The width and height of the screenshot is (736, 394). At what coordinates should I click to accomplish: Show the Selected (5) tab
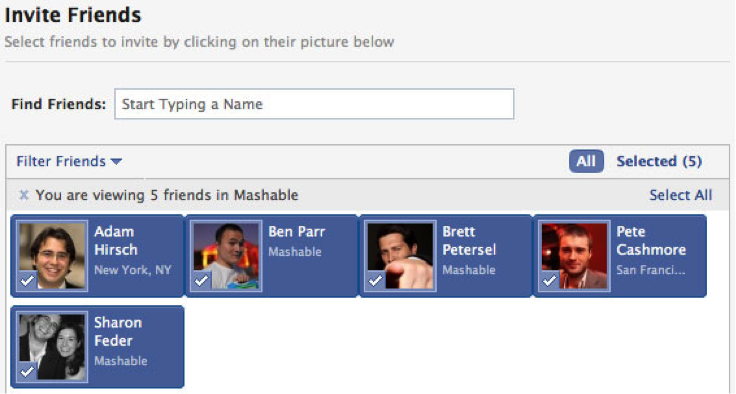(x=659, y=162)
